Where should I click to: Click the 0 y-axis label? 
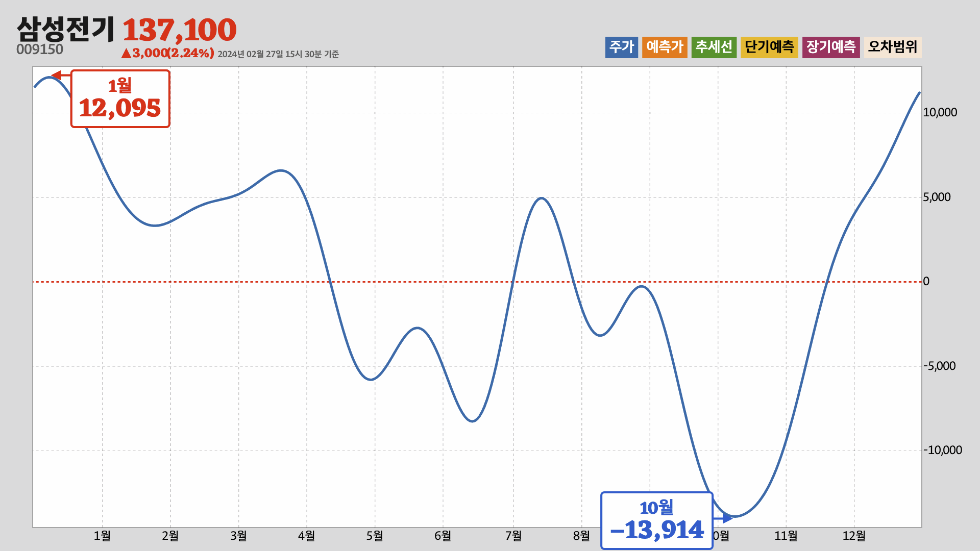pos(926,281)
